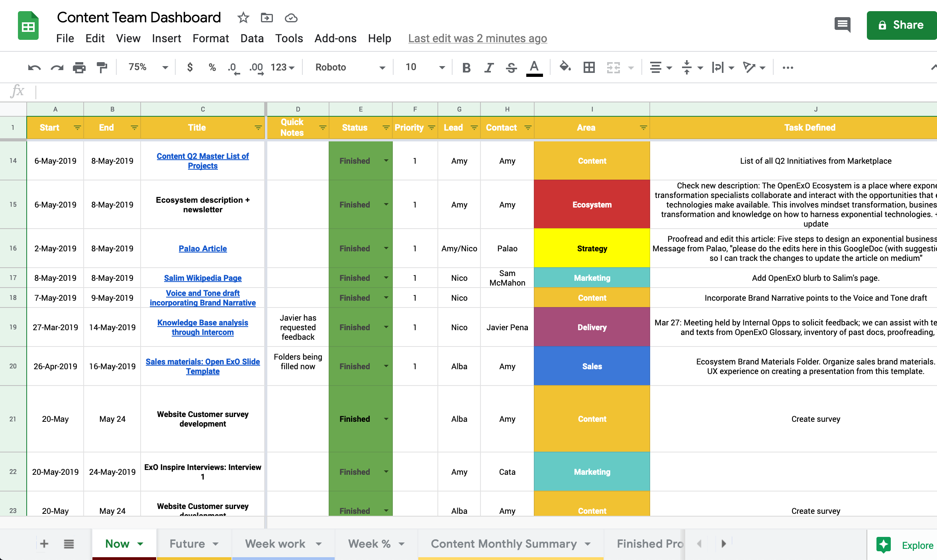Star this spreadsheet document
Screen dimensions: 937x560
coord(243,18)
